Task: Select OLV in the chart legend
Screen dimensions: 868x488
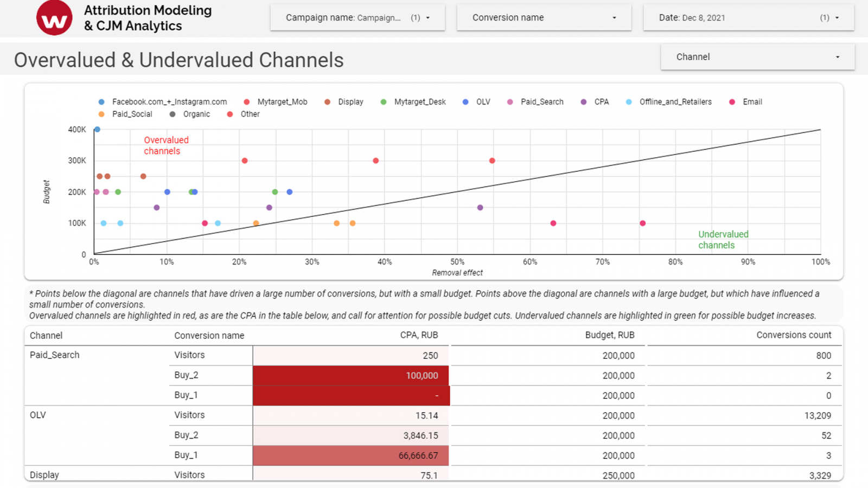Action: (x=482, y=102)
